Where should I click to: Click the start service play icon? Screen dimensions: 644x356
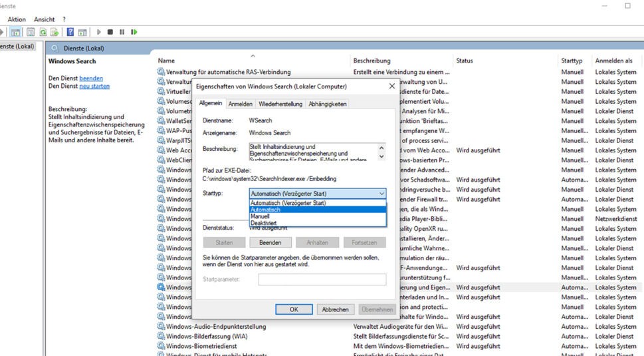(98, 32)
